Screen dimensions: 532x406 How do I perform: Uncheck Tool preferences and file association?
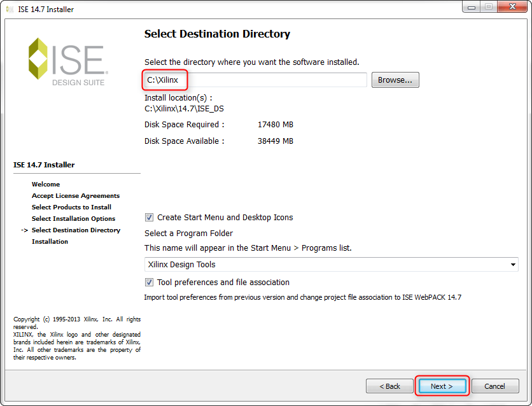tap(150, 282)
